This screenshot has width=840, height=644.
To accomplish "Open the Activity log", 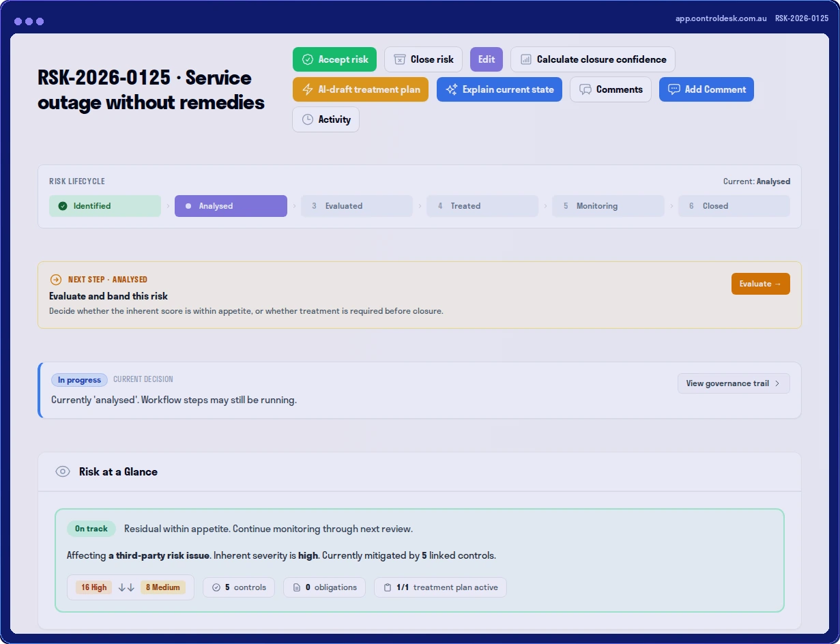I will pos(326,119).
